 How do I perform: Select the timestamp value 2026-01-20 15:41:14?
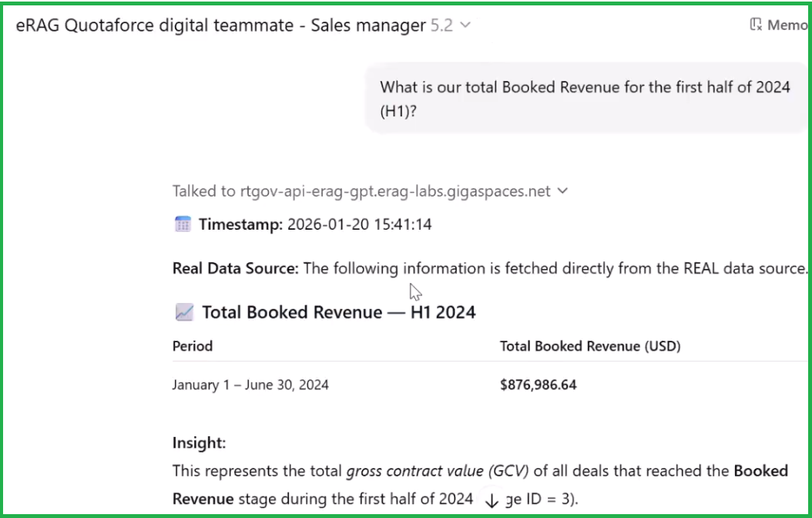point(360,224)
